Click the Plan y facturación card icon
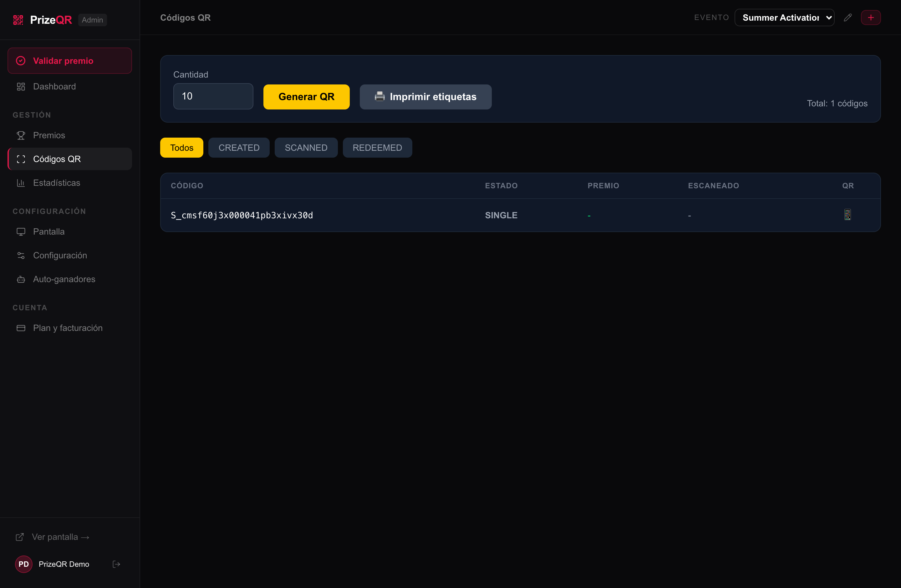This screenshot has height=588, width=901. (21, 328)
